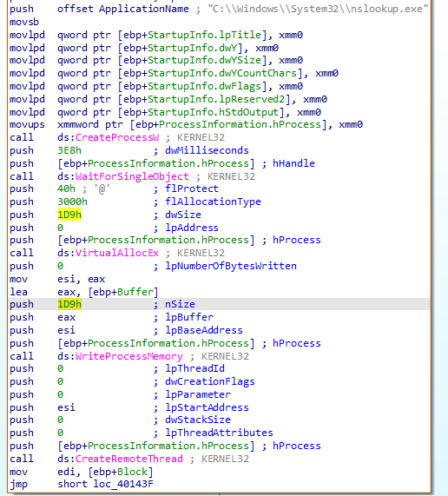
Task: Select the StartupInfo.lpTitle operand
Action: pos(205,35)
